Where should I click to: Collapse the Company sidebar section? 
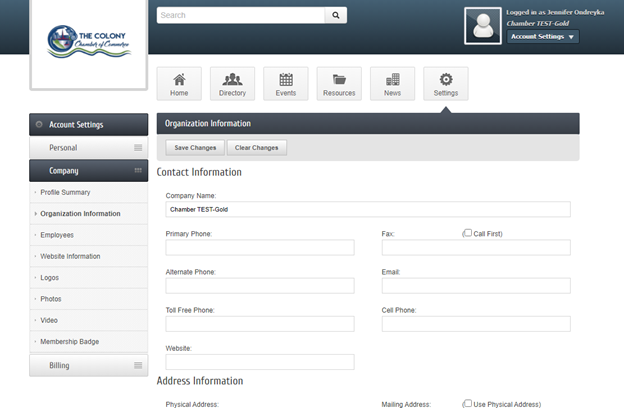coord(89,171)
